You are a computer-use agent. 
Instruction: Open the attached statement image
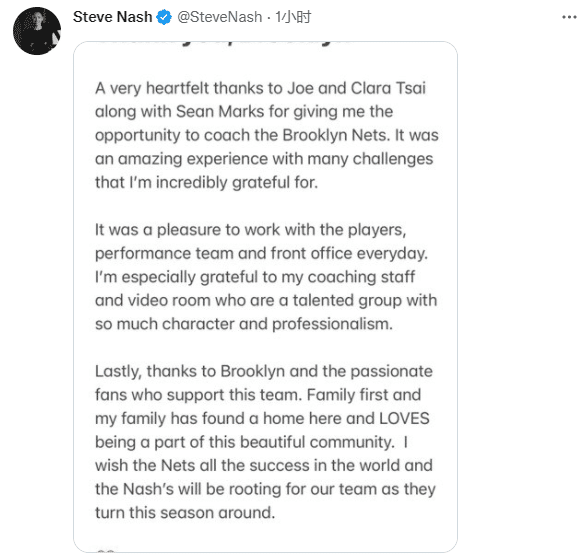[265, 296]
